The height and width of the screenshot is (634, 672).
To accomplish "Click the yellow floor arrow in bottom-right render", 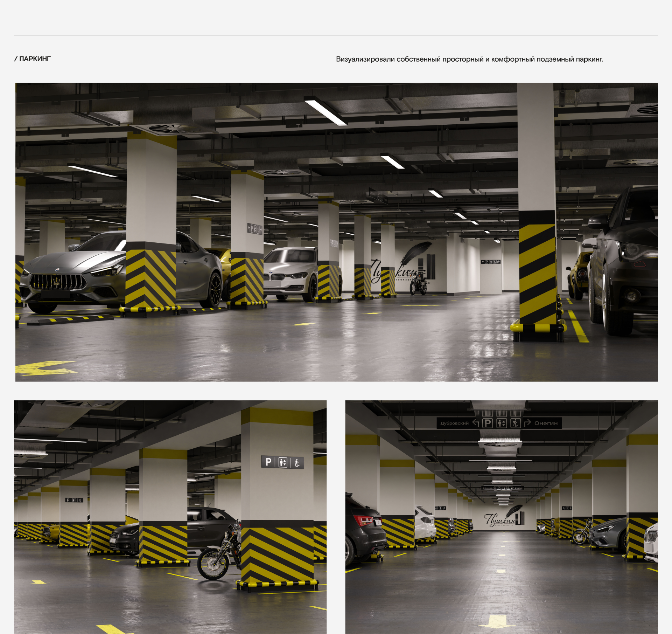I will (497, 622).
